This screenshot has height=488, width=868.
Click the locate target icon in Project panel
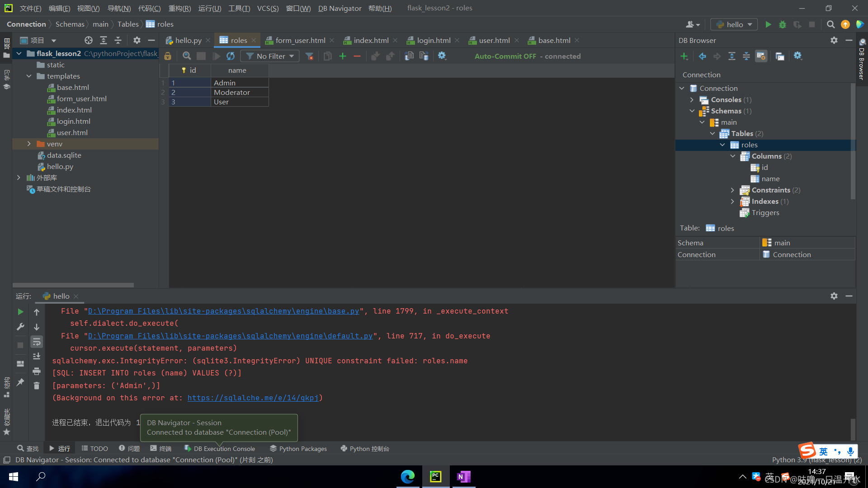(89, 40)
